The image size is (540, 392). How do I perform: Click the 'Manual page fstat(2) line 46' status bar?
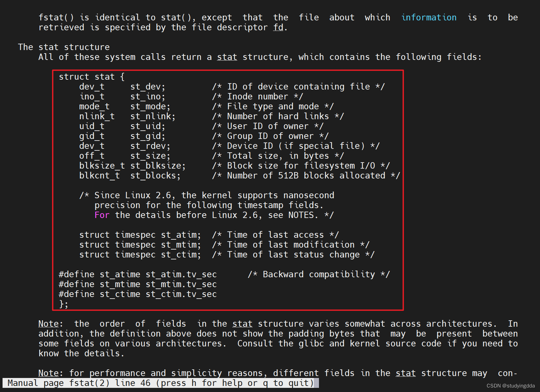coord(161,383)
